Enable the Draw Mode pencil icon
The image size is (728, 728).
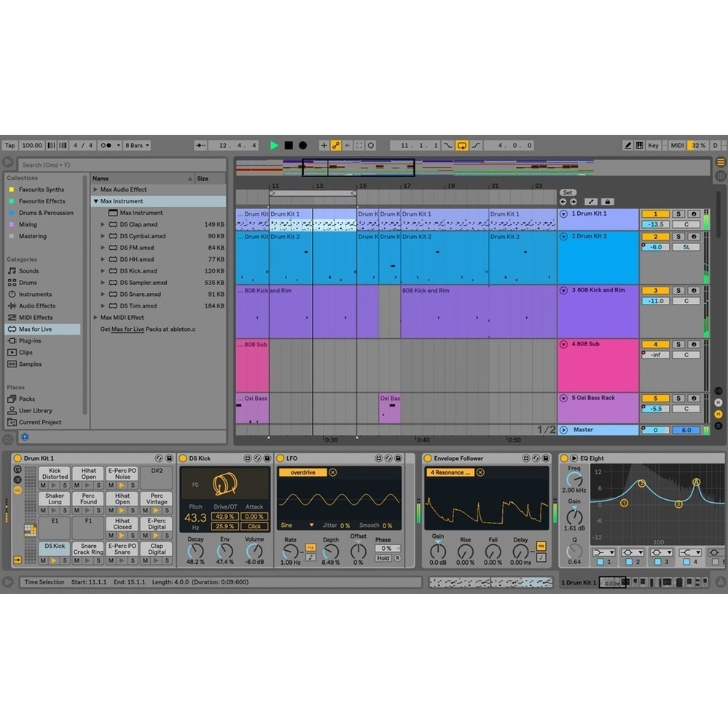(627, 146)
